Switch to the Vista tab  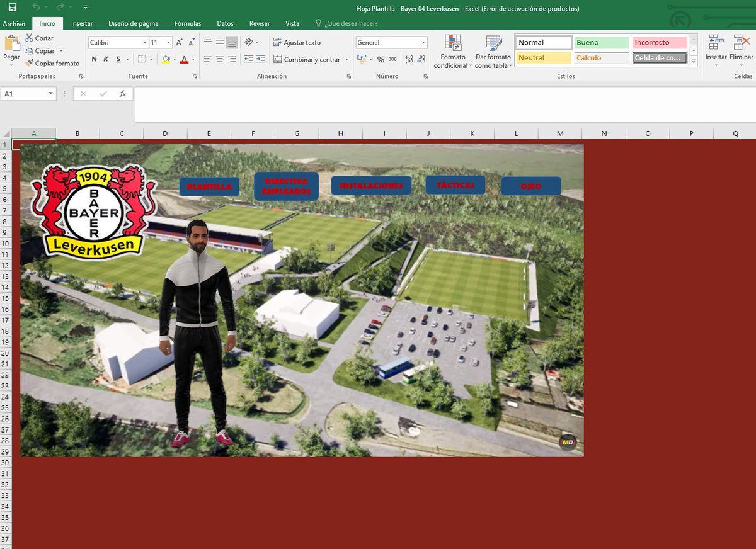click(292, 23)
